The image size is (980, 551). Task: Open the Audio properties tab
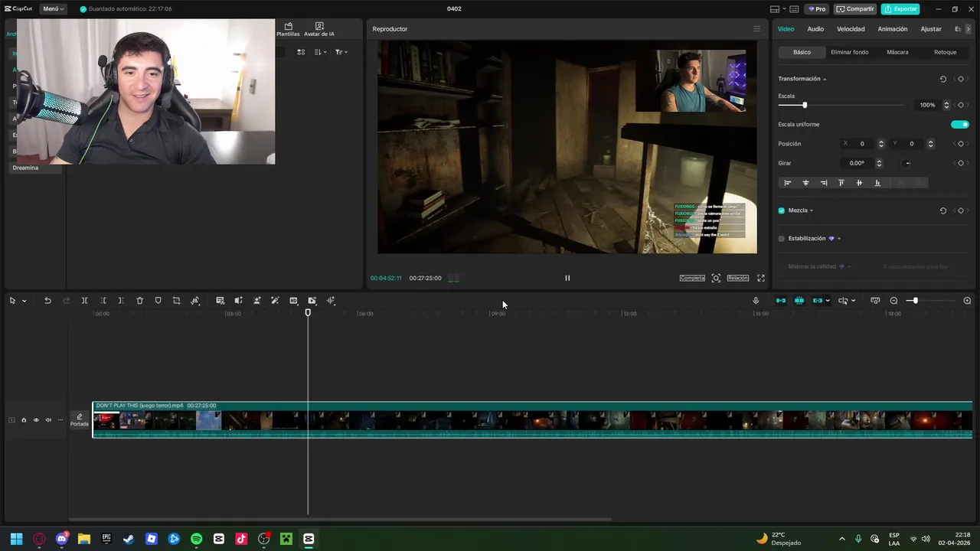815,29
